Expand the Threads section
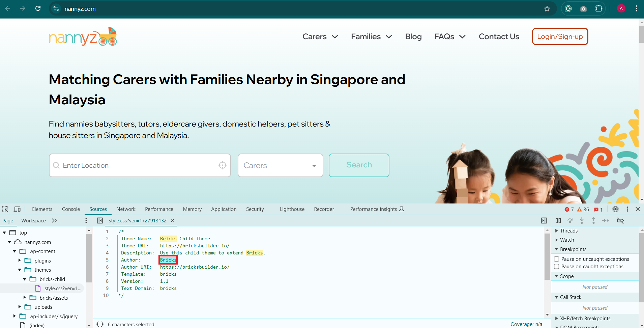644x328 pixels. [556, 231]
